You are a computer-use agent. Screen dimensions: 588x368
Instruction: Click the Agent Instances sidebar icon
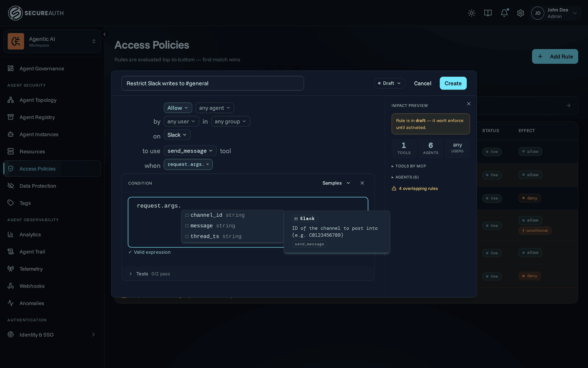[11, 134]
